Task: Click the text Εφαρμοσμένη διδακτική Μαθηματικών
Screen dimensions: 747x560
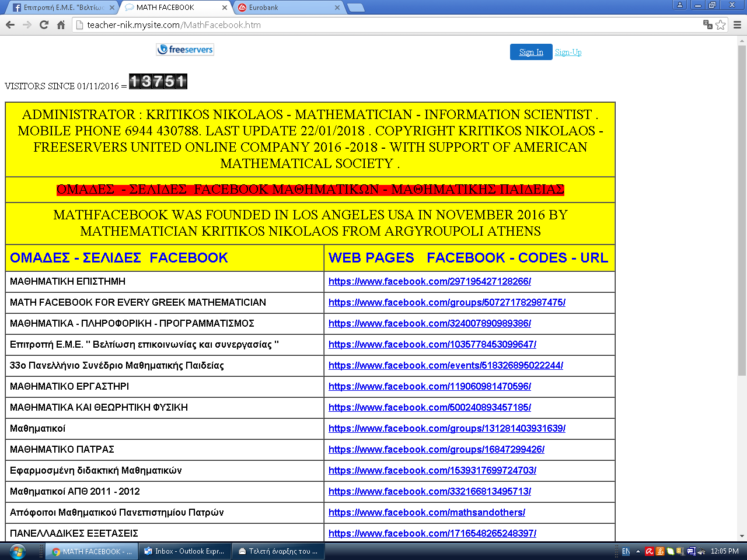Action: coord(96,470)
